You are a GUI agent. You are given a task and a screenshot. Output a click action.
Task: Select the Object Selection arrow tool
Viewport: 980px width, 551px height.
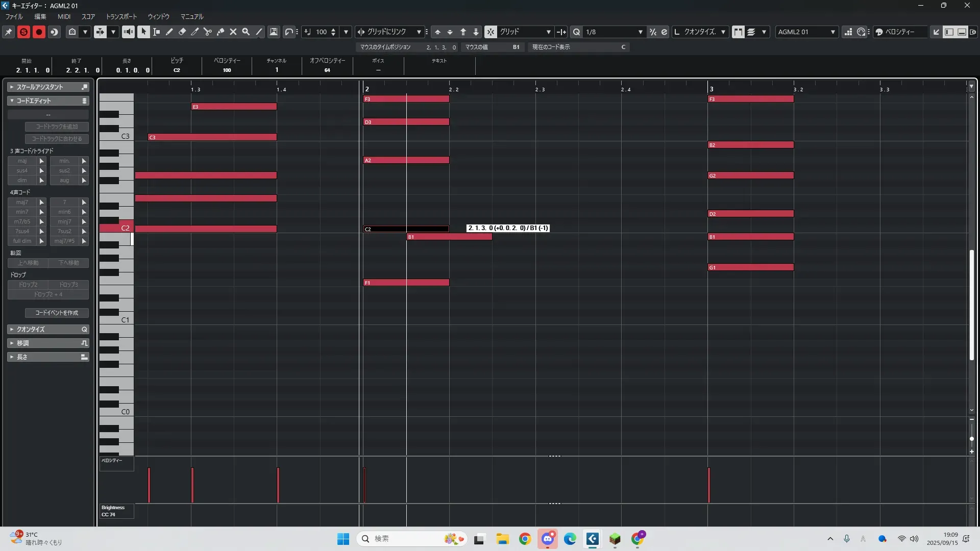[x=143, y=32]
